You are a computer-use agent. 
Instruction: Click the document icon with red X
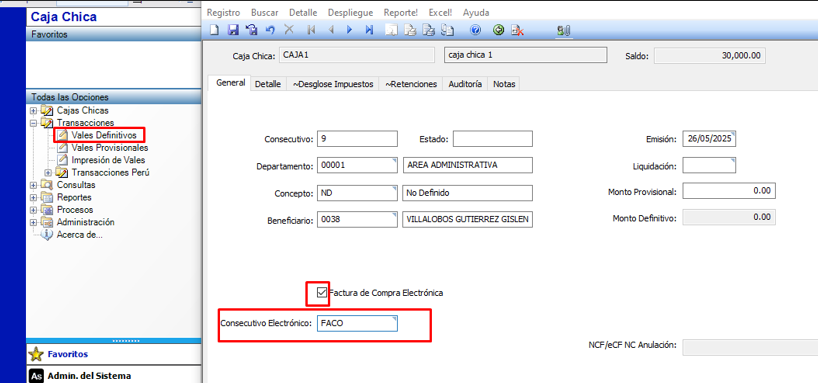click(x=517, y=30)
